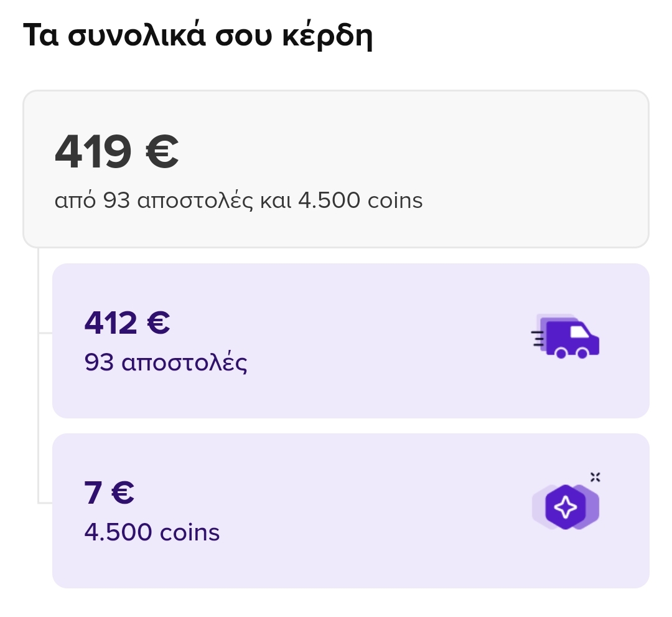
Task: Click the delivery truck icon
Action: click(x=565, y=336)
